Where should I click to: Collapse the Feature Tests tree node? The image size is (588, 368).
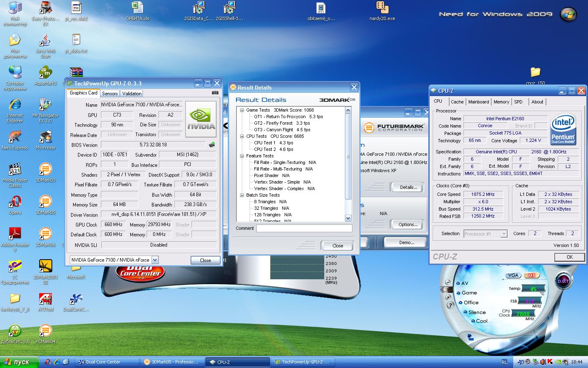point(242,156)
